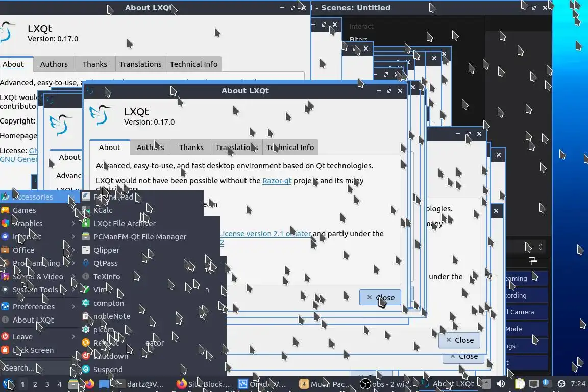The width and height of the screenshot is (588, 392).
Task: Click Close button in the About window behind the front one
Action: pyautogui.click(x=459, y=340)
